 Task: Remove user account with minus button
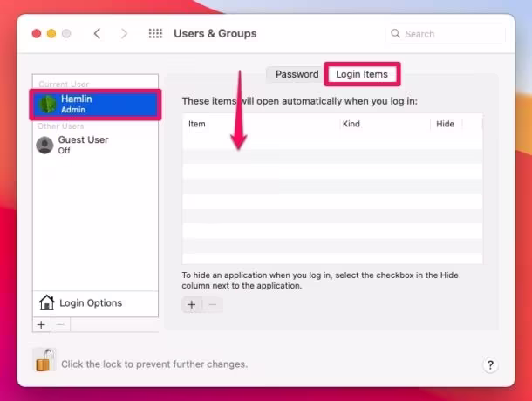(x=60, y=324)
